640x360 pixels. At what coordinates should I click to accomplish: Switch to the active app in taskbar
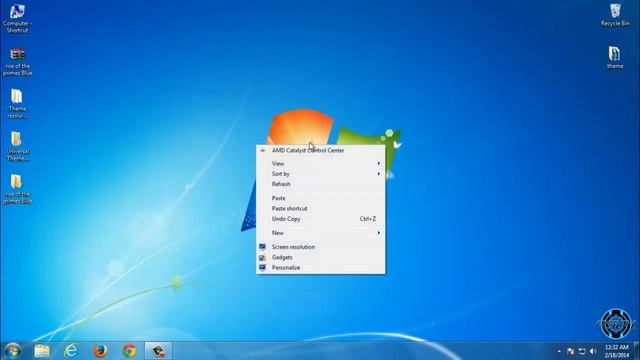click(x=158, y=351)
